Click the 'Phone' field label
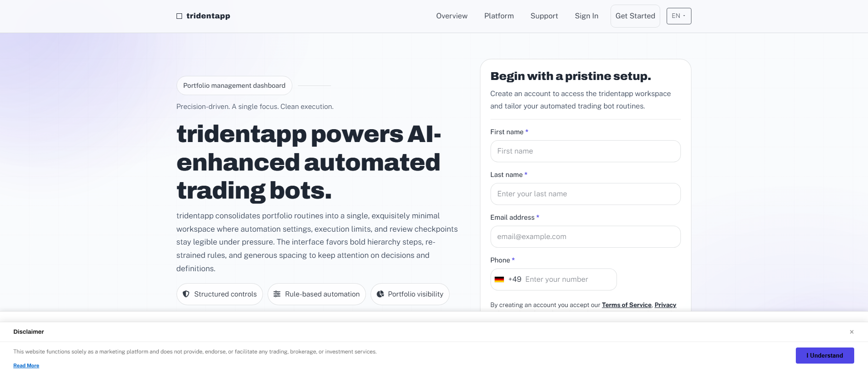The height and width of the screenshot is (376, 868). pos(500,260)
